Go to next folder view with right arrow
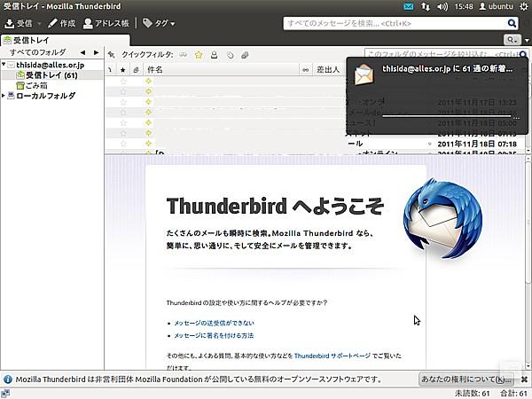Viewport: 532px width, 399px height. [x=97, y=52]
